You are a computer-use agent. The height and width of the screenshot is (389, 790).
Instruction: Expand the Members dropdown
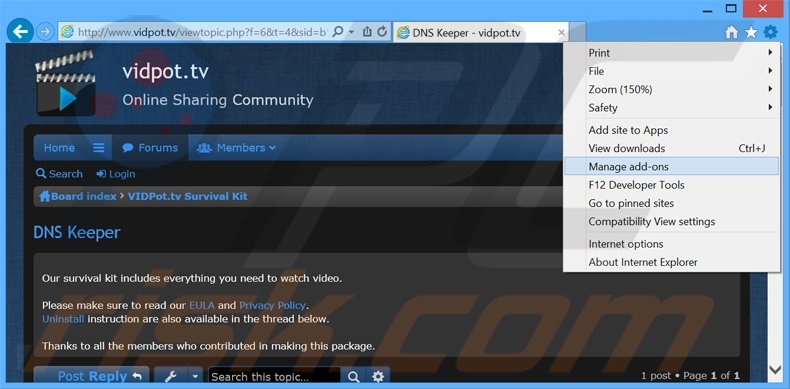[x=236, y=148]
